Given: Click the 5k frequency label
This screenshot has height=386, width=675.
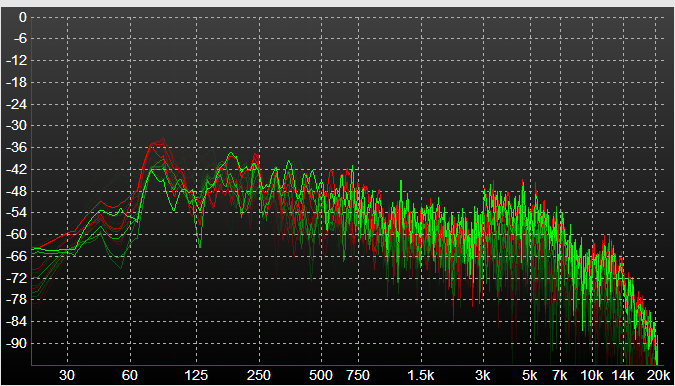Looking at the screenshot, I should tap(529, 375).
